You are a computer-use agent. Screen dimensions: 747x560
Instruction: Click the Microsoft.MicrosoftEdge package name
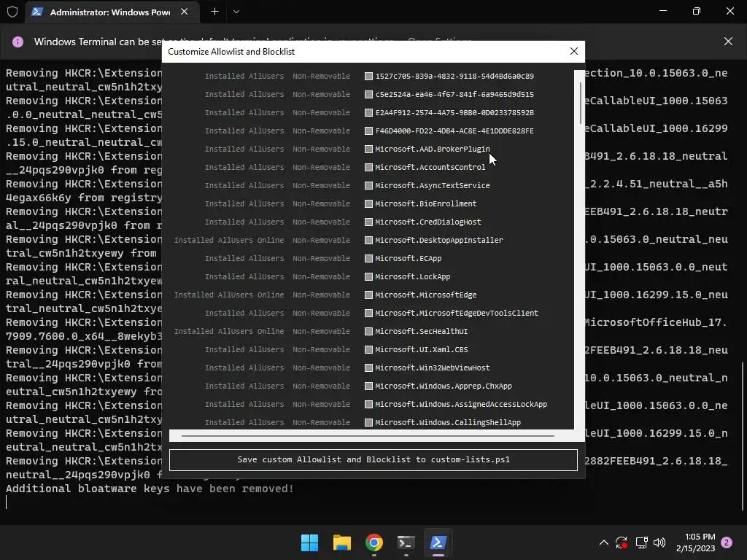[425, 295]
